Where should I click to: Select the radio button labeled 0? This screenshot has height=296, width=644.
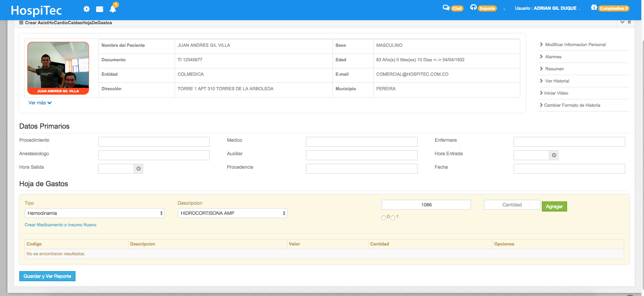[x=384, y=218]
